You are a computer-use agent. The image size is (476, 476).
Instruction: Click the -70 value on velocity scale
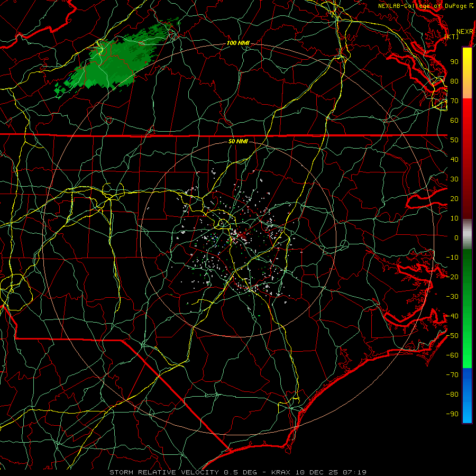click(452, 375)
